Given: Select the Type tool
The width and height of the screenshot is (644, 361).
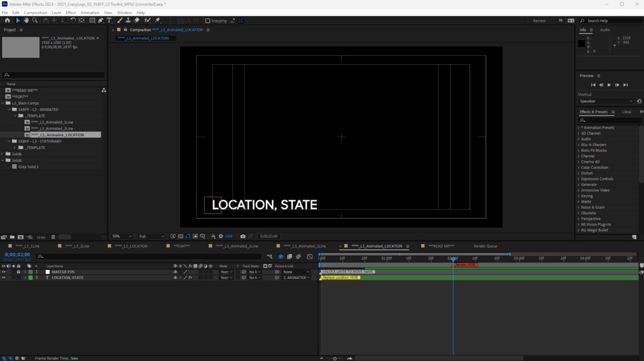Looking at the screenshot, I should click(x=109, y=20).
